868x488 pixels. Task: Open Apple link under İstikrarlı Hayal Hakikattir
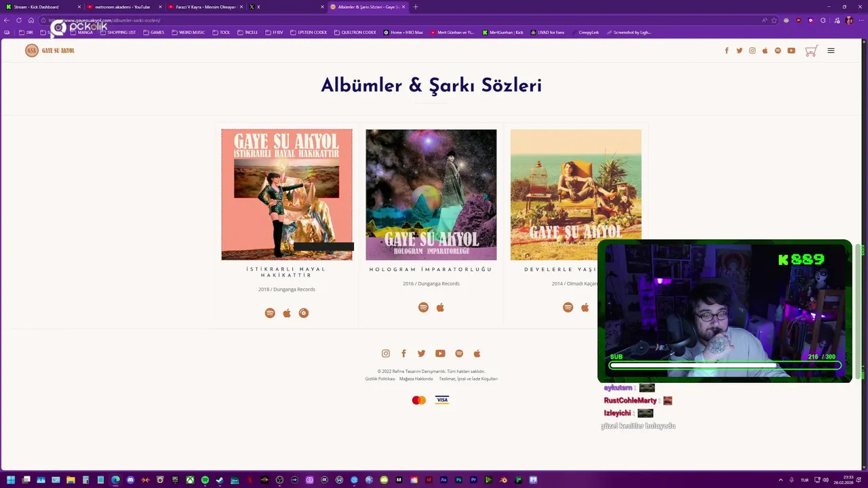click(287, 313)
